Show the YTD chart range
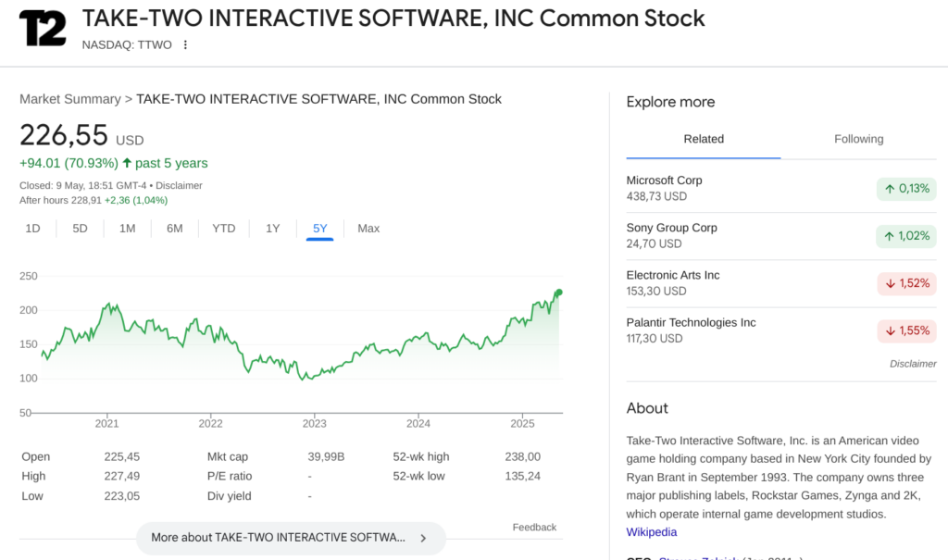Viewport: 948px width, 560px height. pyautogui.click(x=224, y=229)
